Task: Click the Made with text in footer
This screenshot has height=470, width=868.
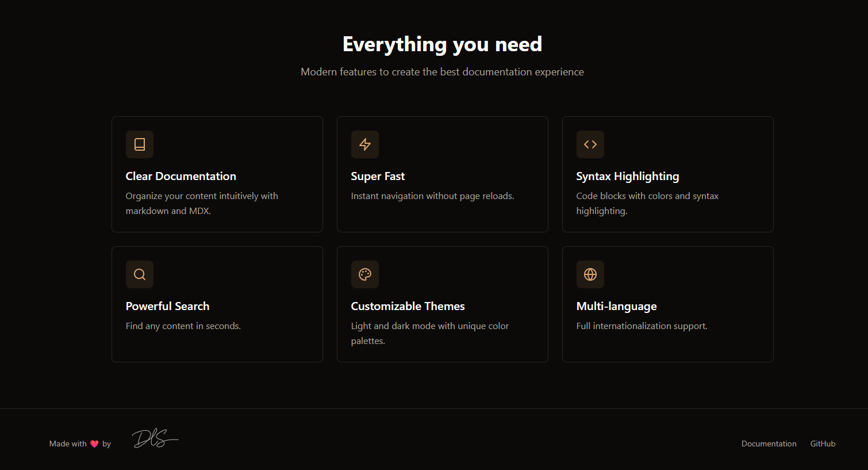Action: 67,444
